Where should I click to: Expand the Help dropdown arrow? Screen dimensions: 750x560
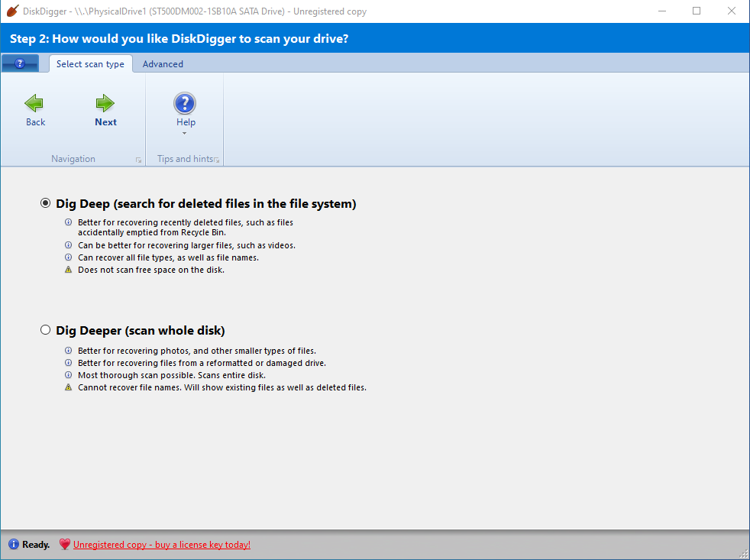click(185, 134)
